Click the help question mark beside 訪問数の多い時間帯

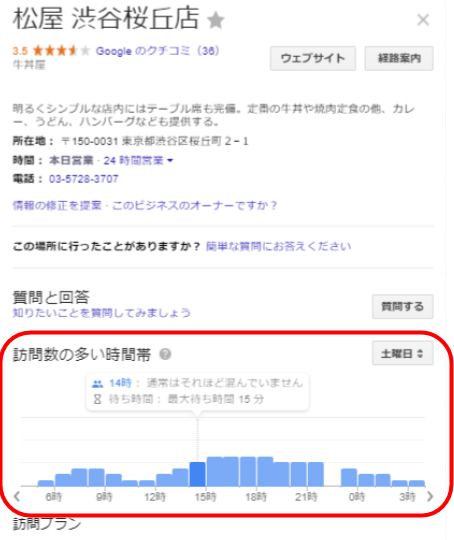pyautogui.click(x=165, y=354)
